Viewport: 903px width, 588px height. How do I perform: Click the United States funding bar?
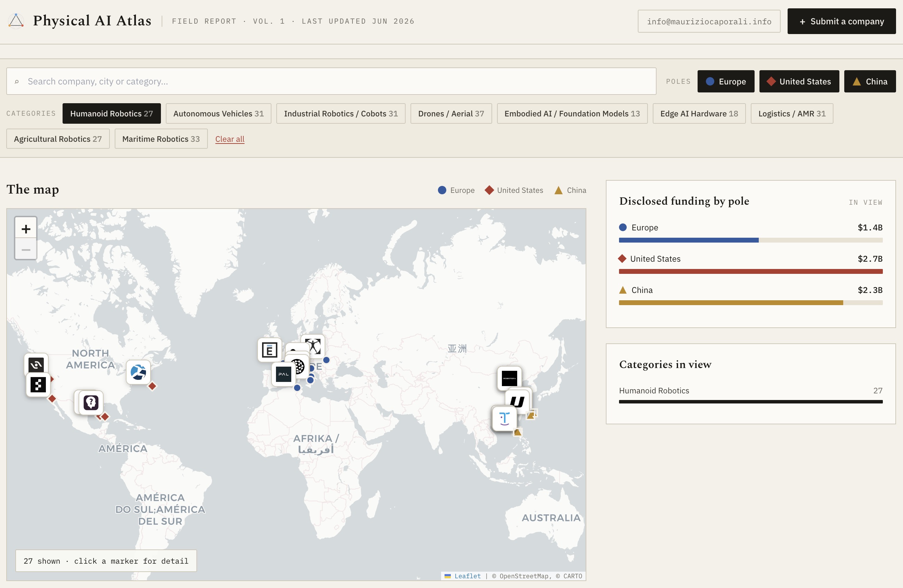tap(750, 272)
